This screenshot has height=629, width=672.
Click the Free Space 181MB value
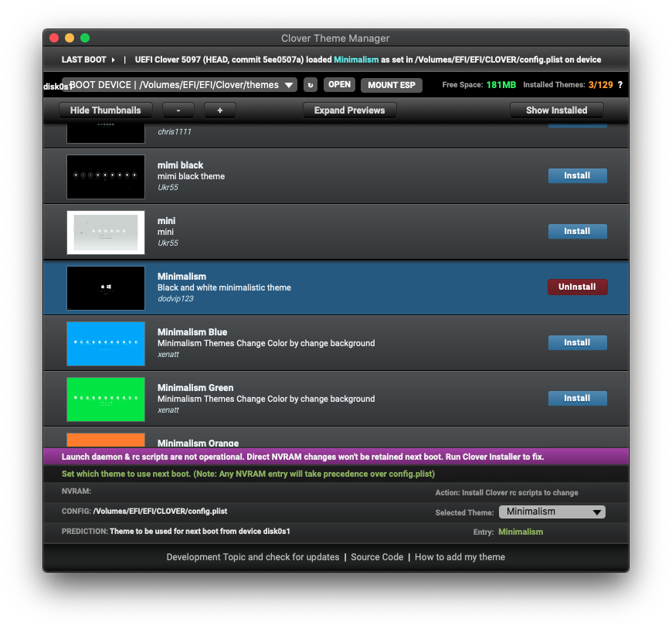click(501, 85)
